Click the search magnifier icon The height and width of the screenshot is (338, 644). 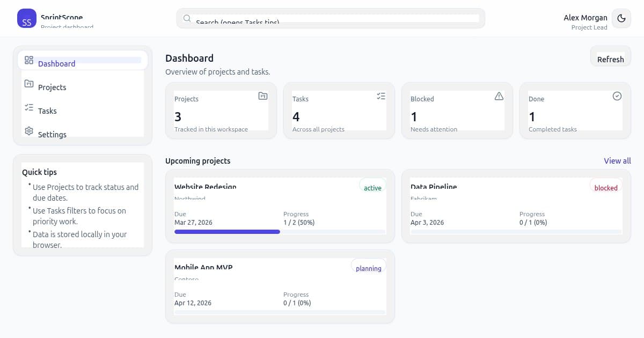pos(187,18)
